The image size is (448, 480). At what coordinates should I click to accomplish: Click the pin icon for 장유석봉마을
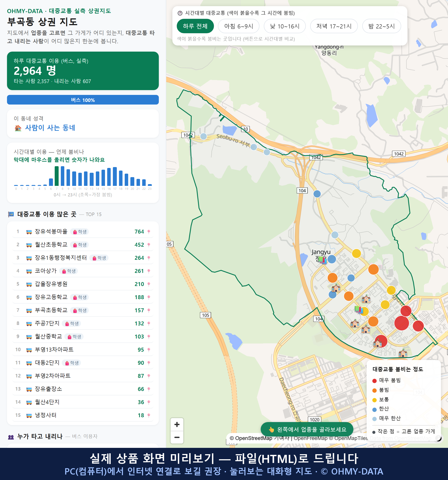point(149,232)
